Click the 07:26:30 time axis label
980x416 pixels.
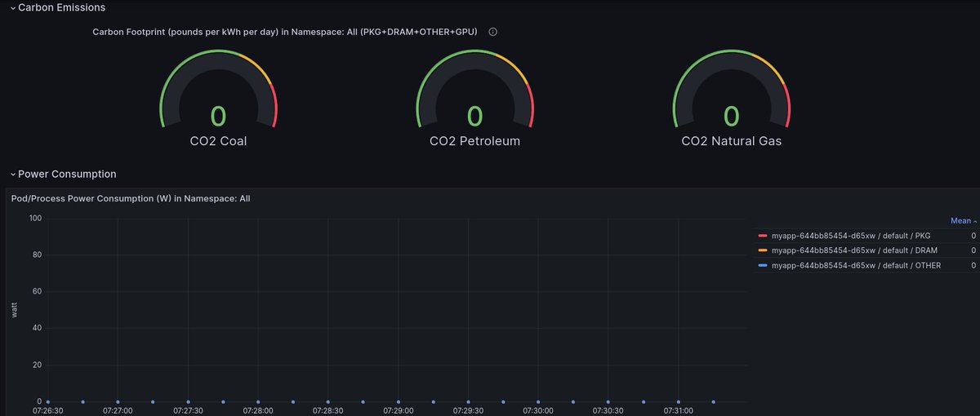(x=48, y=411)
